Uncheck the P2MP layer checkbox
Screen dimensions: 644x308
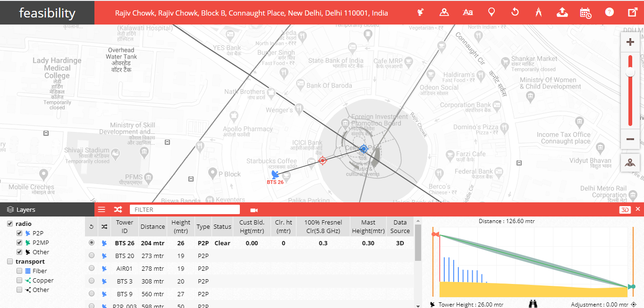coord(19,242)
